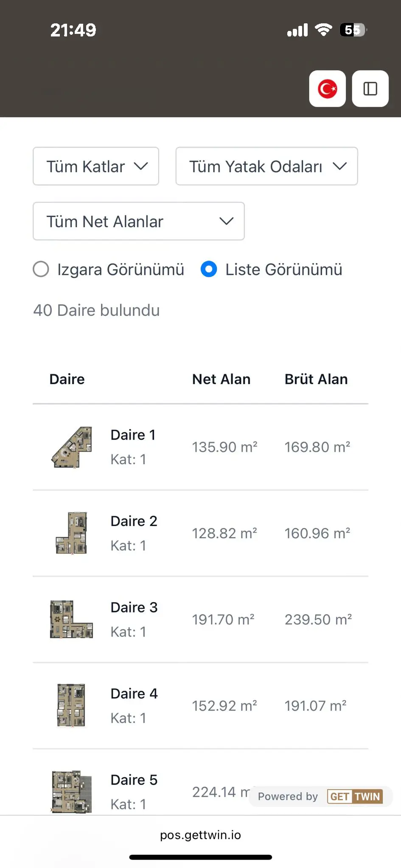Image resolution: width=401 pixels, height=868 pixels.
Task: Tap the Turkish flag language icon
Action: tap(327, 89)
